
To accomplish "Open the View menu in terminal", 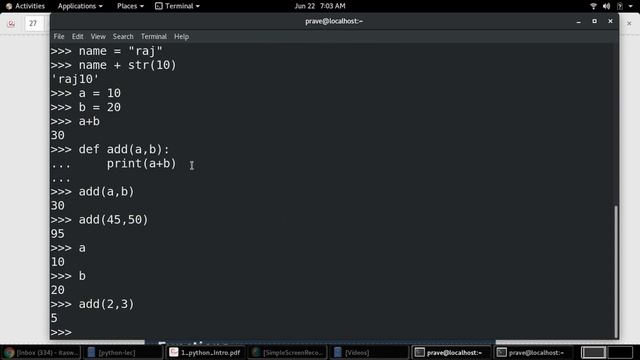I will click(x=98, y=37).
